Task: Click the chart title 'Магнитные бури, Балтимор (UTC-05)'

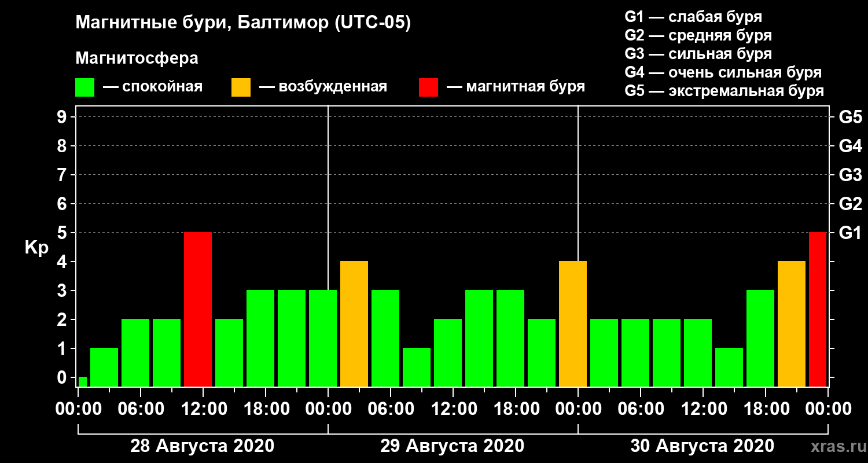Action: tap(243, 24)
